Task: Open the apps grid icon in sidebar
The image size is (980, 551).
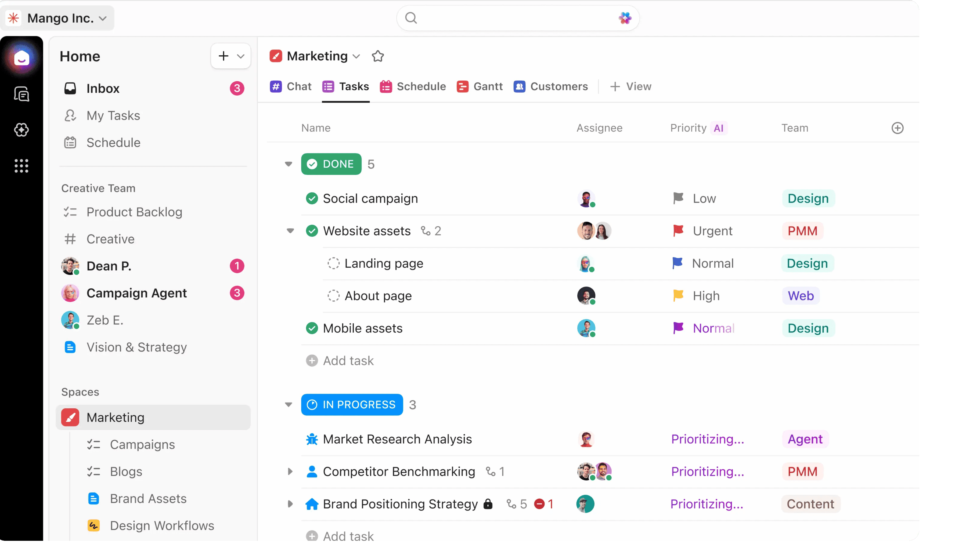Action: [22, 166]
